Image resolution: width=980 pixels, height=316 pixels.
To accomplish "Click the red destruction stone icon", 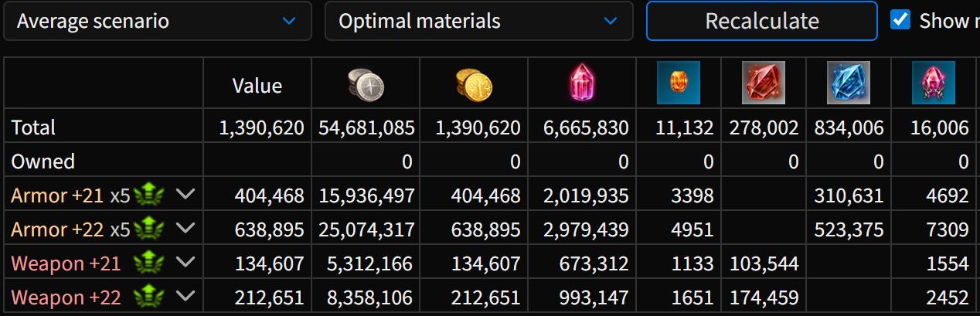I will click(x=764, y=83).
